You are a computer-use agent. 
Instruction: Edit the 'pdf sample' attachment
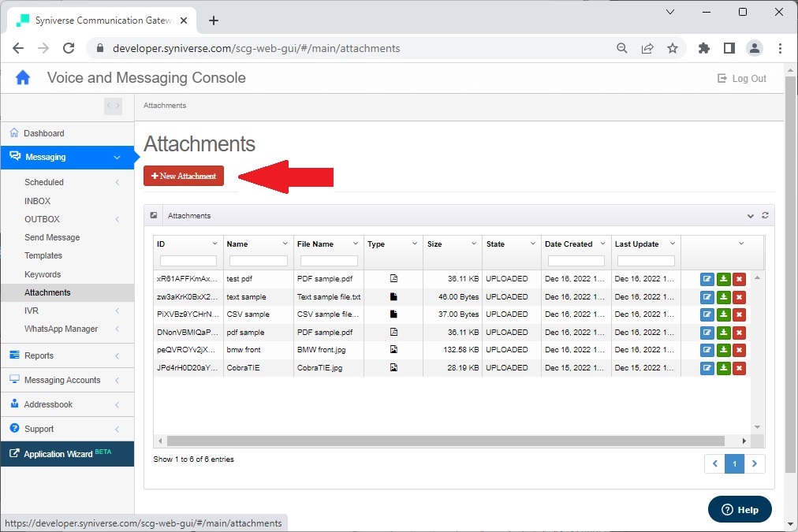707,333
